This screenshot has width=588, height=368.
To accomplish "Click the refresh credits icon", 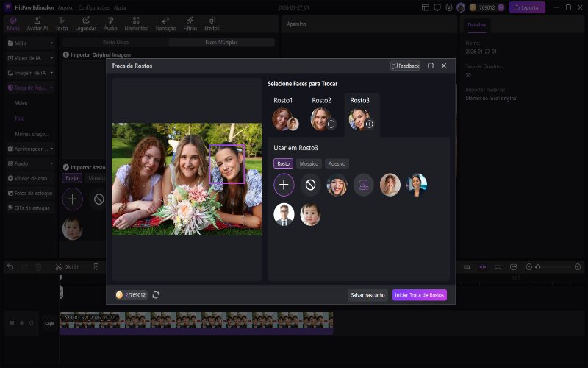I will 156,295.
